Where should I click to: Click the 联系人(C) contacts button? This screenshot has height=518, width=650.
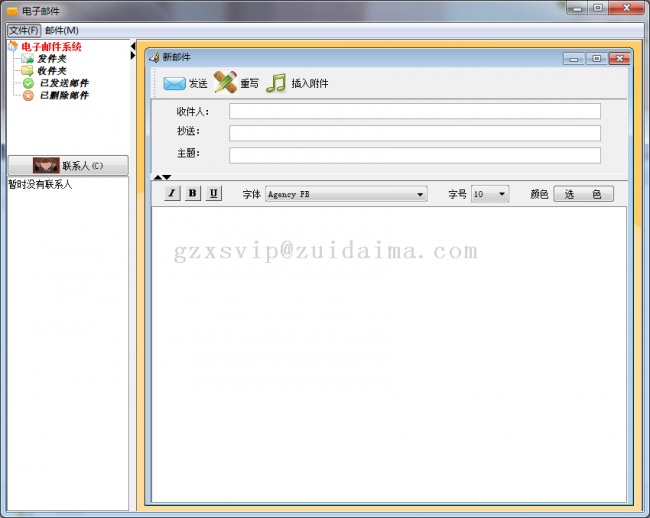(68, 165)
